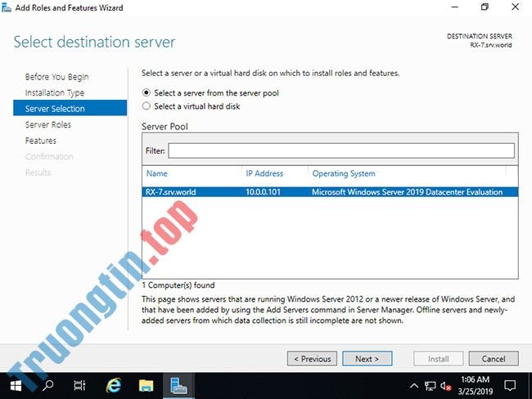532x399 pixels.
Task: Click the Previous button
Action: coord(312,359)
